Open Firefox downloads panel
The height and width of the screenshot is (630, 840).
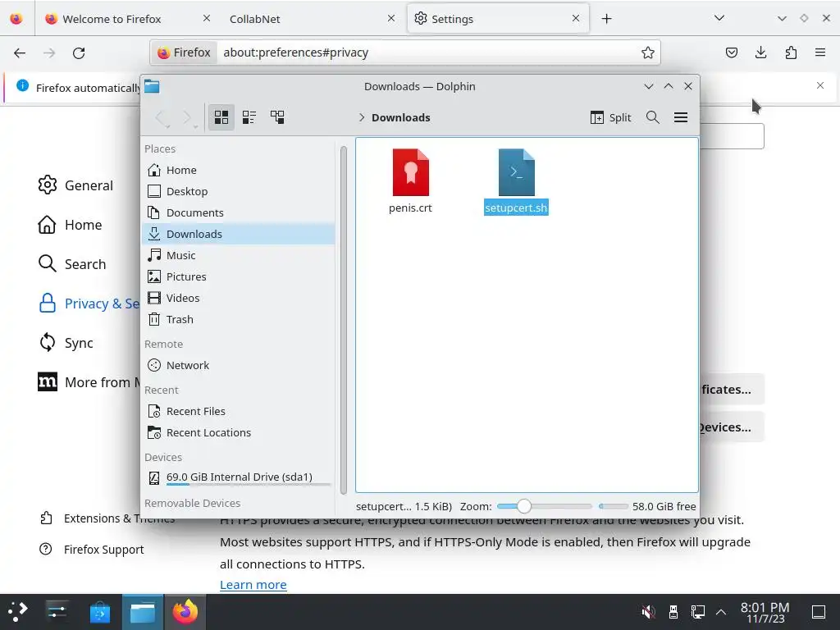pos(760,52)
